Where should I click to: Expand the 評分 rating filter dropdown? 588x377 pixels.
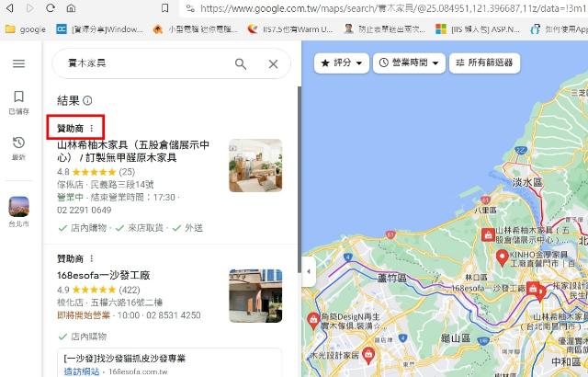(x=342, y=63)
